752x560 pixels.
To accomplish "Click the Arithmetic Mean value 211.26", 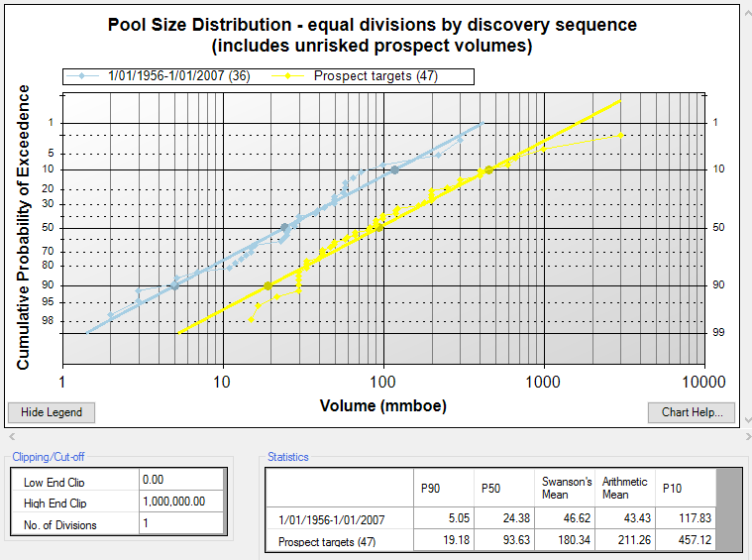I will (x=625, y=540).
